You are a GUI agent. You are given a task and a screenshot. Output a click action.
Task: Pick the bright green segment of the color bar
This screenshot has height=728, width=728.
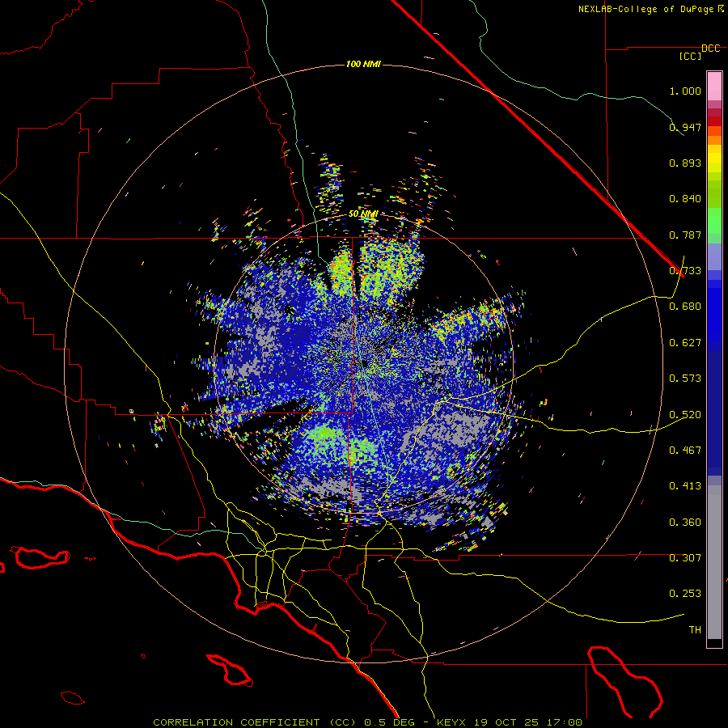714,220
